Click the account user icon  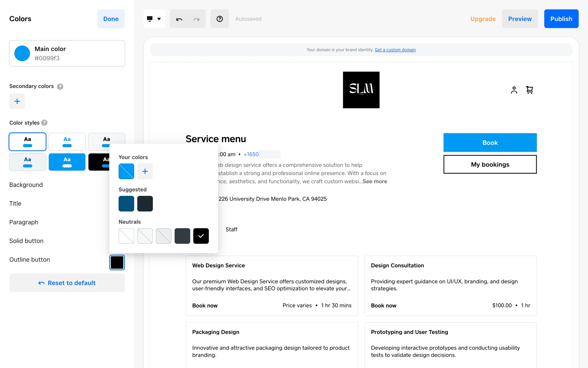[514, 90]
